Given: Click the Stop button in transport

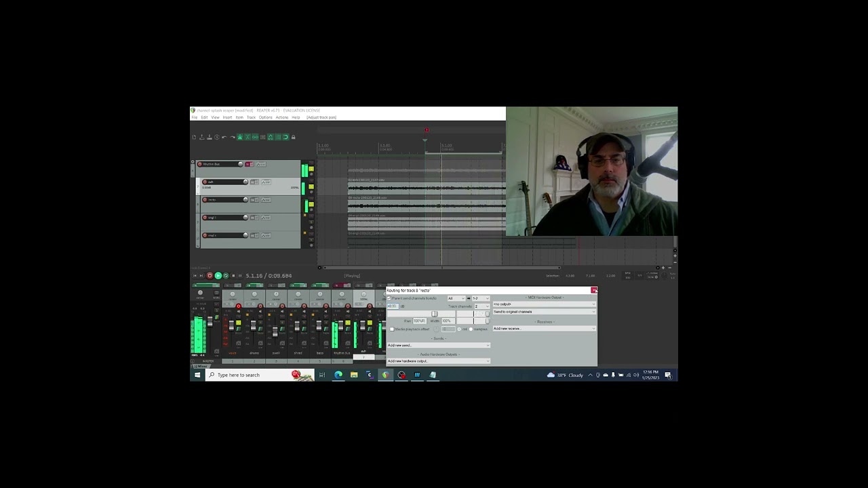Looking at the screenshot, I should 233,276.
